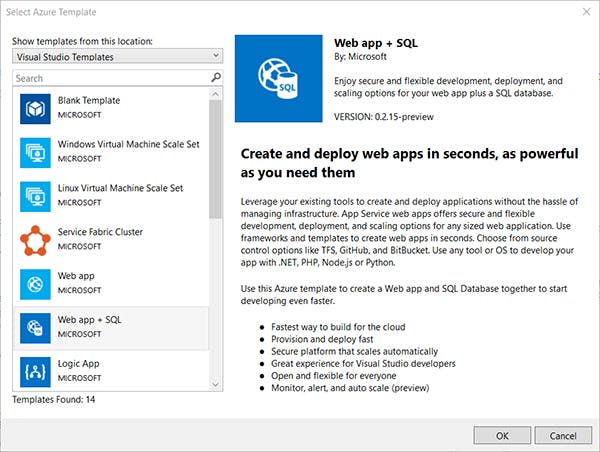Image resolution: width=600 pixels, height=452 pixels.
Task: Click the template list scrollbar thumb
Action: 215,155
